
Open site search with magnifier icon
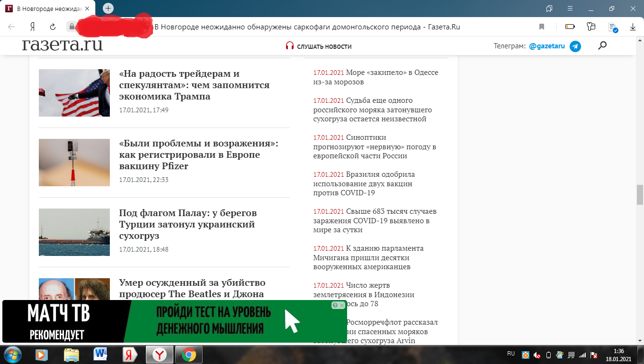coord(602,46)
